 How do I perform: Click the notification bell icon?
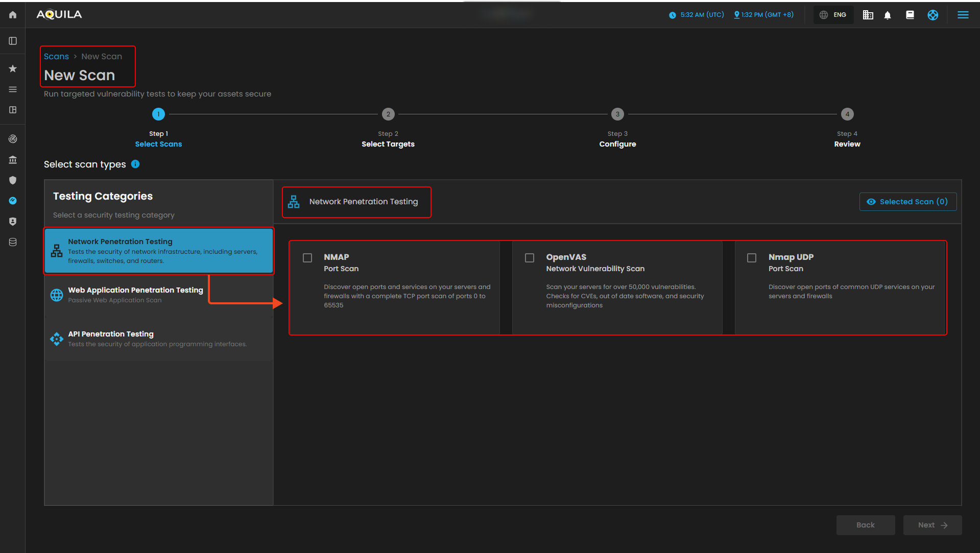888,15
